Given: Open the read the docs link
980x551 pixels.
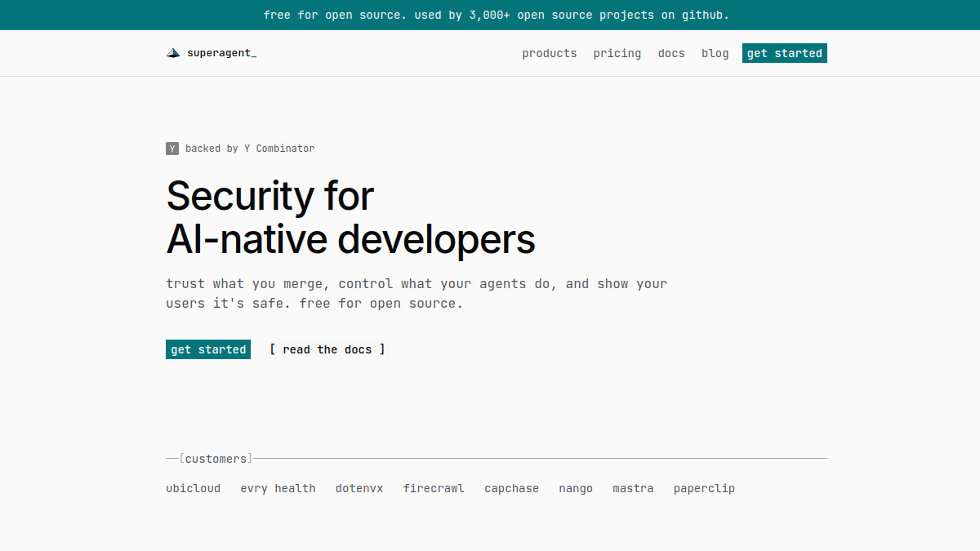Looking at the screenshot, I should coord(327,349).
